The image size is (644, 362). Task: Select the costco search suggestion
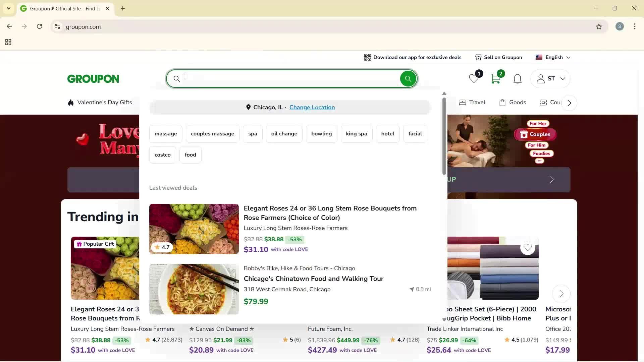[x=162, y=155]
